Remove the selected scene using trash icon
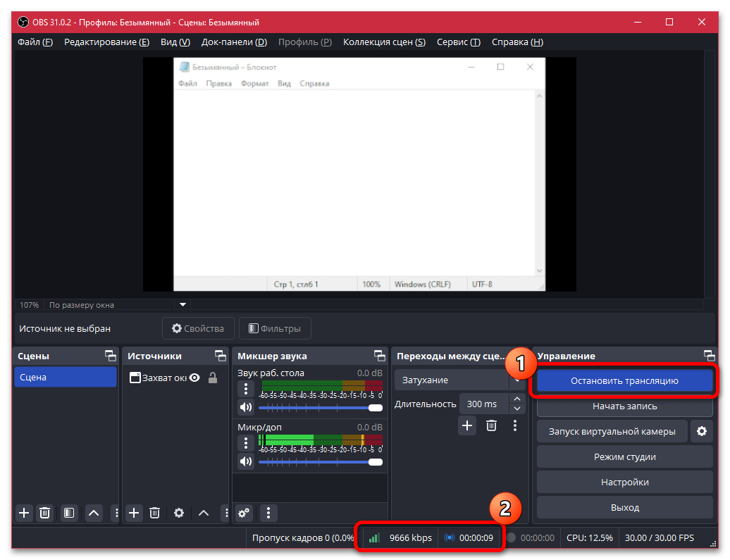The height and width of the screenshot is (560, 730). pos(44,513)
